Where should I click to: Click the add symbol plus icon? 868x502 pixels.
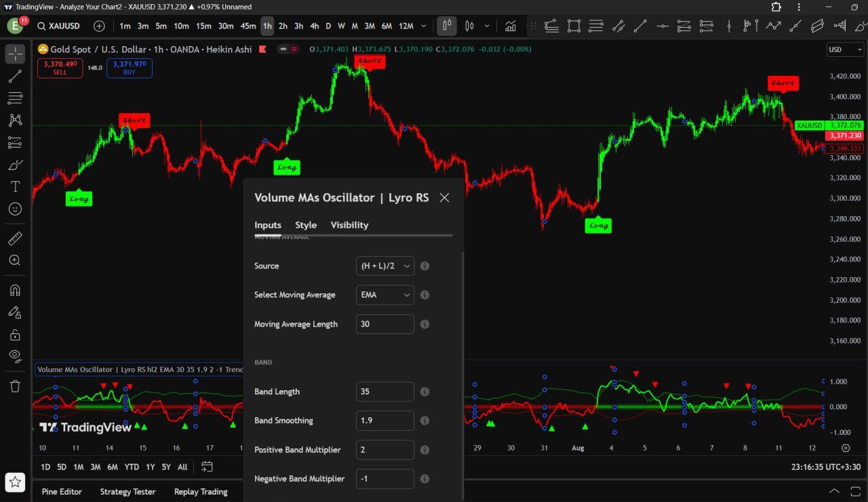pyautogui.click(x=99, y=26)
